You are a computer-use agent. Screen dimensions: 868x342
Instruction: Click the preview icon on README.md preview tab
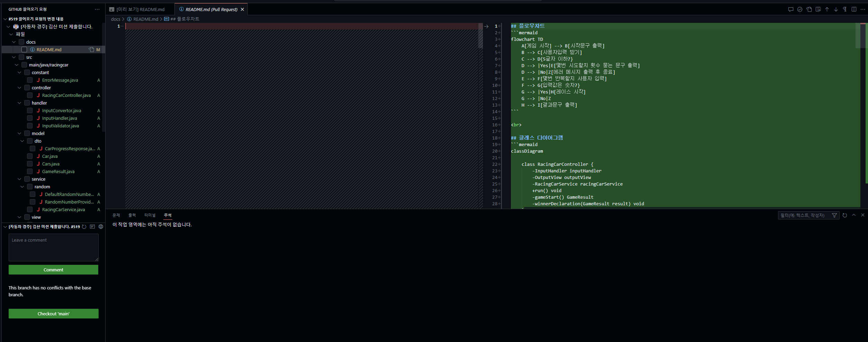point(112,9)
